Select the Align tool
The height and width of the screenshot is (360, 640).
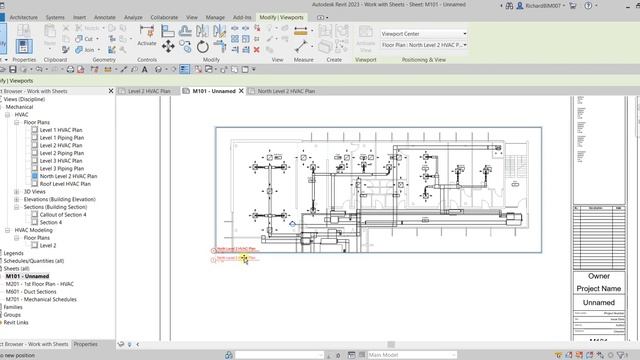click(168, 31)
